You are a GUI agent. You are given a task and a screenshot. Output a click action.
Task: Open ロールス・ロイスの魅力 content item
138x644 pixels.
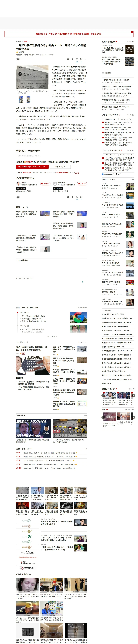pyautogui.click(x=118, y=215)
